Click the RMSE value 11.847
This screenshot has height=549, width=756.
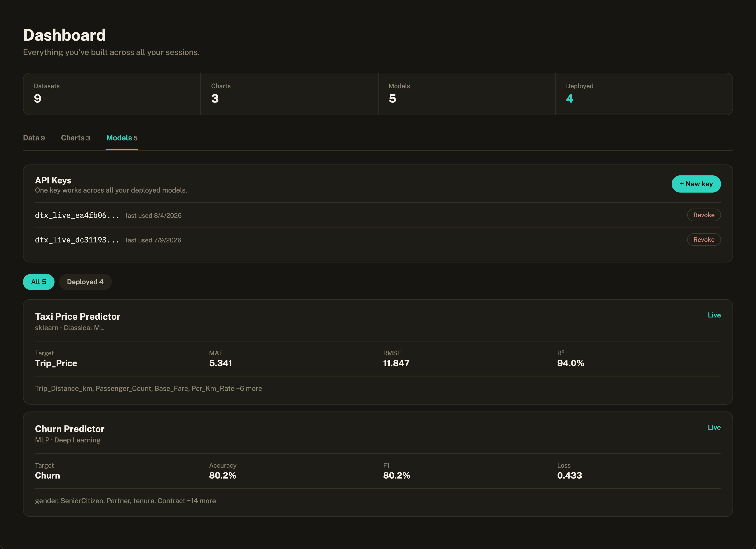point(396,363)
